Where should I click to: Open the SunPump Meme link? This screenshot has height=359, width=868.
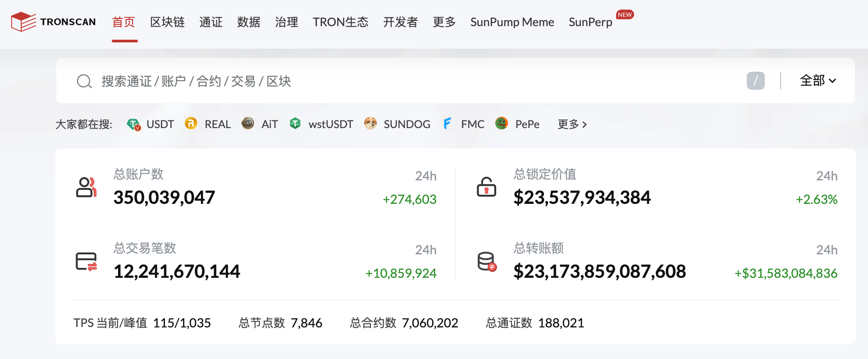(512, 22)
